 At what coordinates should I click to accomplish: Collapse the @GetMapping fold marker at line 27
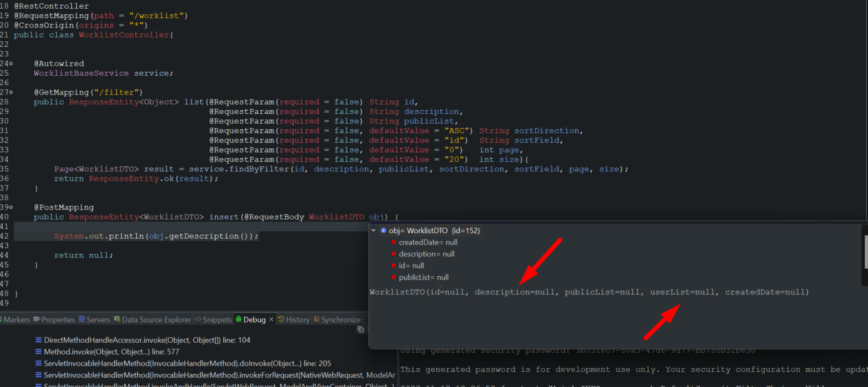[x=11, y=93]
